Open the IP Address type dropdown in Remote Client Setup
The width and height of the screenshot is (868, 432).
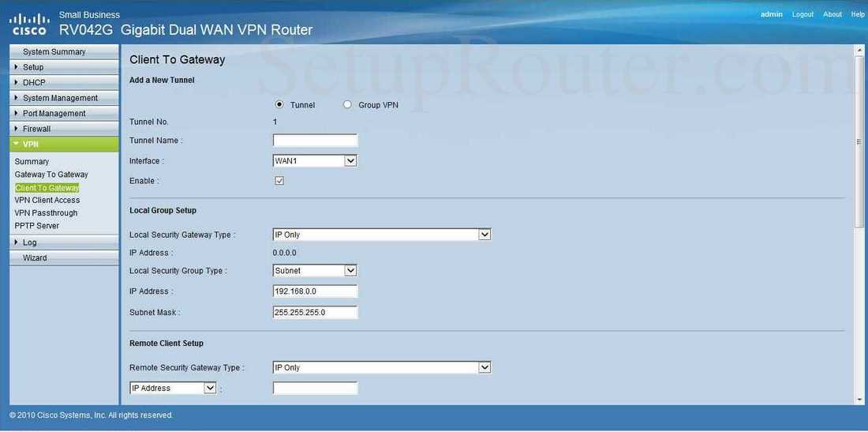[x=174, y=389]
